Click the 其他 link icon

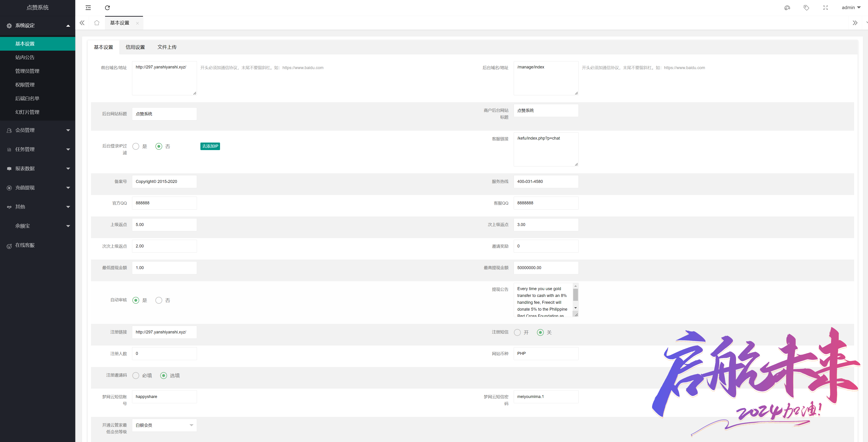9,207
